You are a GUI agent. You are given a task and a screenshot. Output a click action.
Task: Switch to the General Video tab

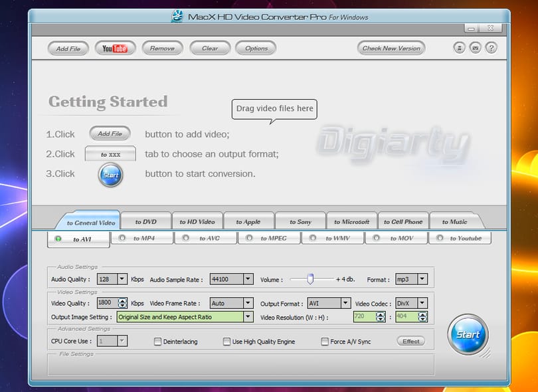coord(89,221)
